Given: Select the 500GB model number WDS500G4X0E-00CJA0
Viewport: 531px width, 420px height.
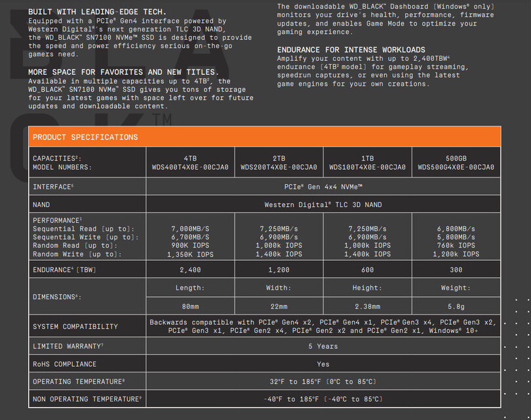Looking at the screenshot, I should 456,167.
